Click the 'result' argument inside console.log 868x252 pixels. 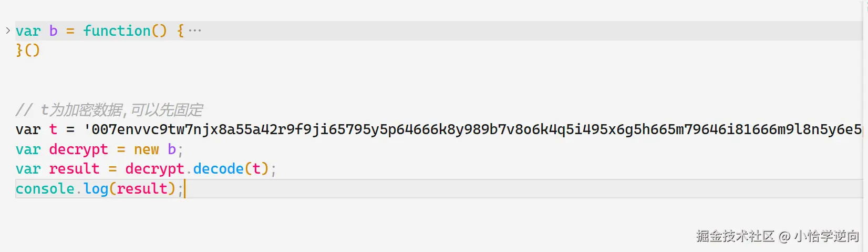(142, 189)
